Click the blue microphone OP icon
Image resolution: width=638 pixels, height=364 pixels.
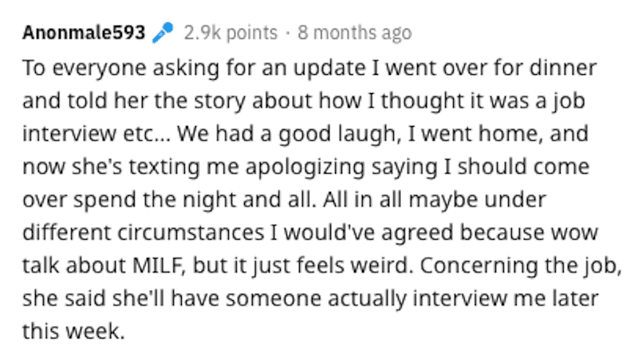(162, 33)
